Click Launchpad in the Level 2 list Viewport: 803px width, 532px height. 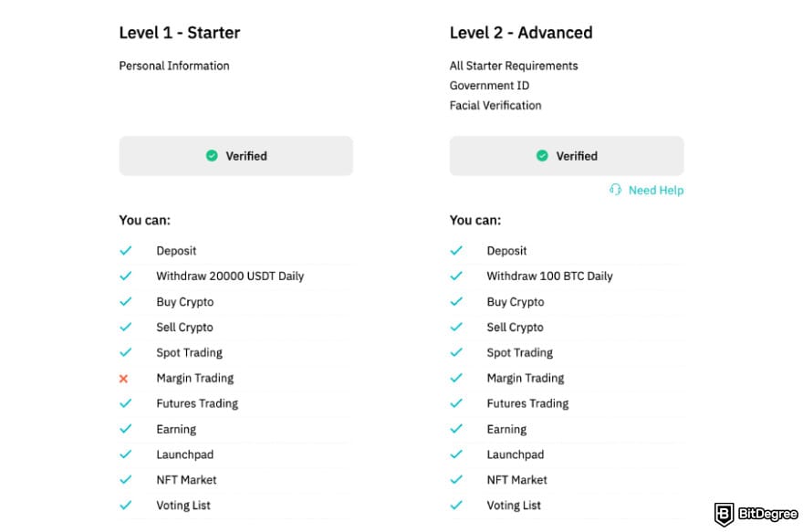(516, 454)
